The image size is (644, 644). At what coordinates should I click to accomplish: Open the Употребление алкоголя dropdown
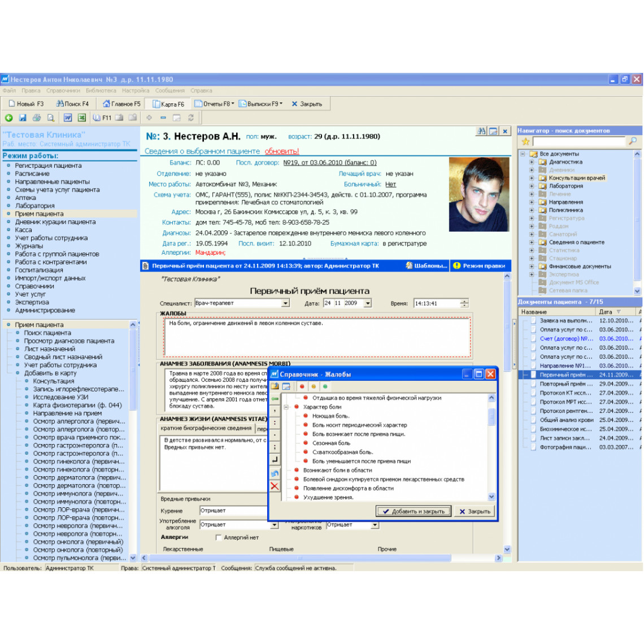[275, 525]
